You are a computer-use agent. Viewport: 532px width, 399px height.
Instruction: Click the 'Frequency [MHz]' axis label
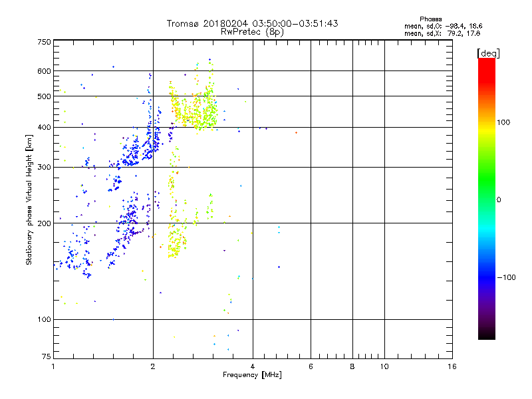[x=252, y=375]
